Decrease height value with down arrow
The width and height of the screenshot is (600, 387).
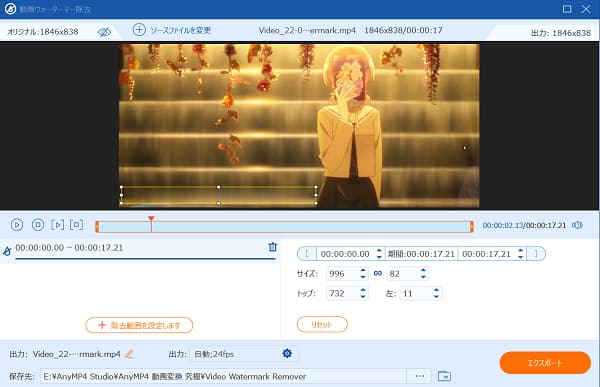coord(423,277)
